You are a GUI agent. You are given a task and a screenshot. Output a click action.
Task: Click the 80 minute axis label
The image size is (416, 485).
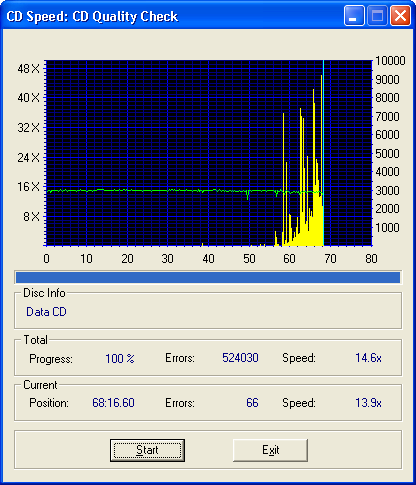point(371,259)
